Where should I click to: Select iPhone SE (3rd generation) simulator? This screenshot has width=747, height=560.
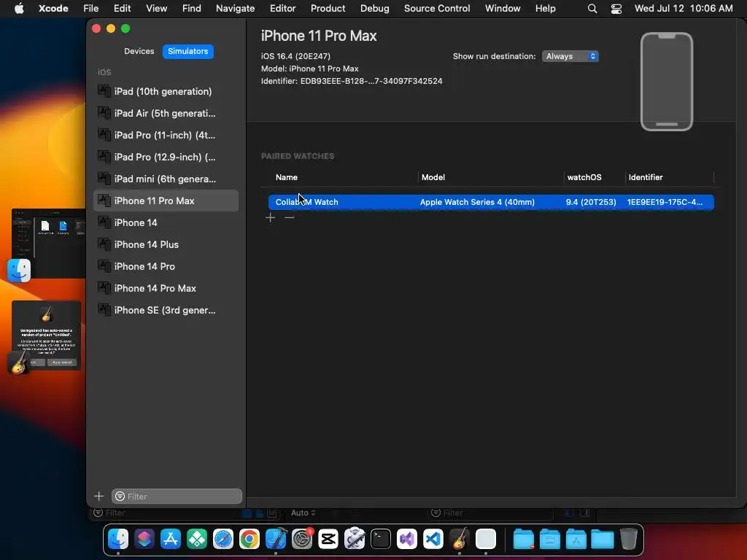click(x=166, y=311)
